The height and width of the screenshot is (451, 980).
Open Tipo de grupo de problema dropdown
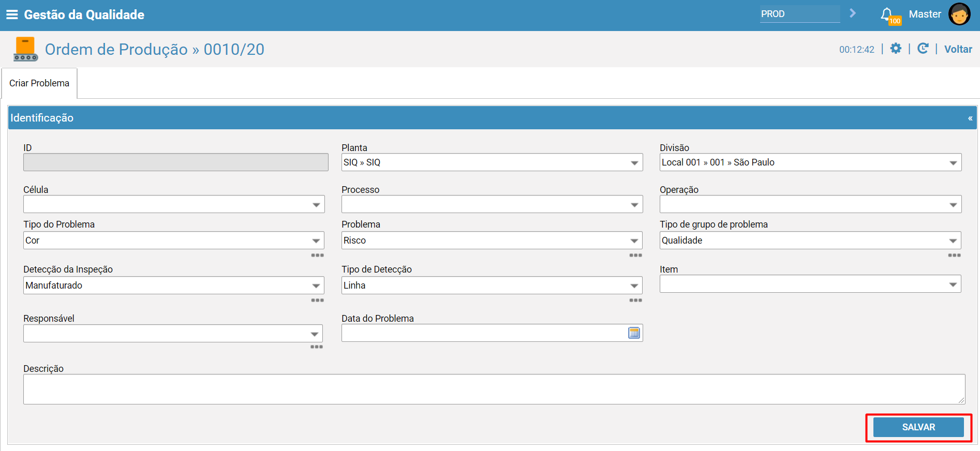[810, 240]
